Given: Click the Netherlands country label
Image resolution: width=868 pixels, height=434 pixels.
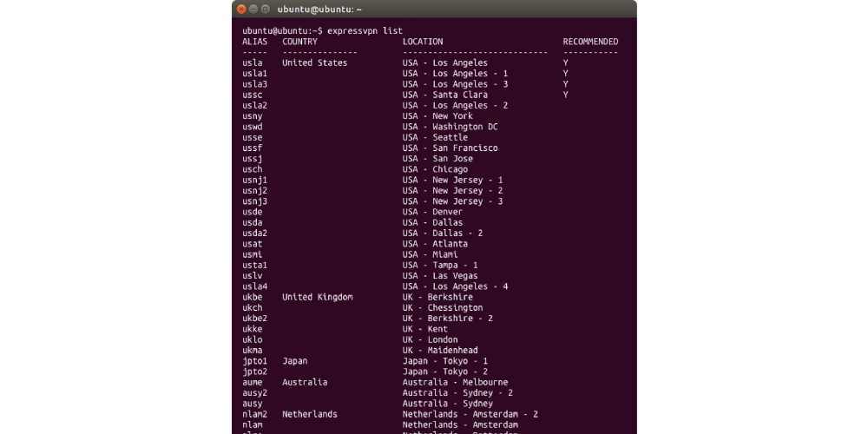Looking at the screenshot, I should 310,414.
